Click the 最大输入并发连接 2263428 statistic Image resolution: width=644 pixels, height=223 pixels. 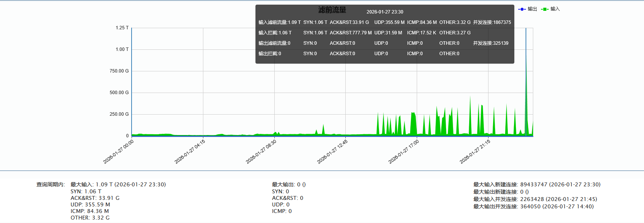[535, 199]
